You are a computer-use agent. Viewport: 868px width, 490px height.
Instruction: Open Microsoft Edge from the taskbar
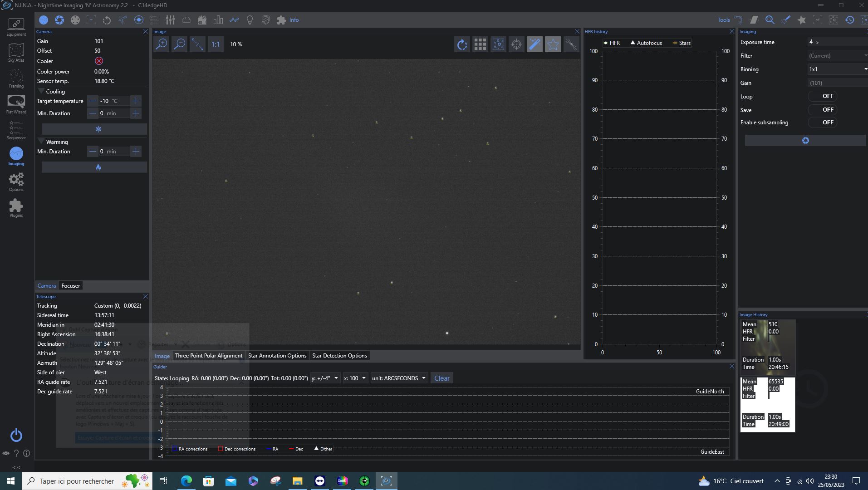[186, 481]
